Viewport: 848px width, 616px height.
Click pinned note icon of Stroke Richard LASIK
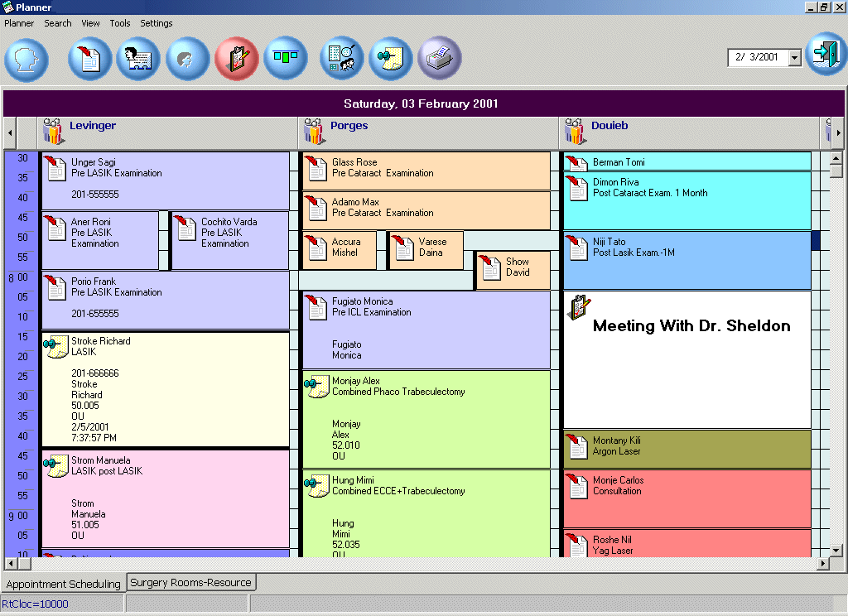tap(55, 347)
